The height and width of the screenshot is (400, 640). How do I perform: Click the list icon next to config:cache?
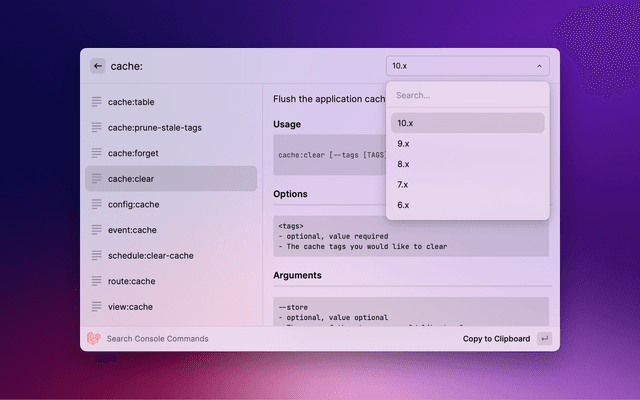click(97, 204)
